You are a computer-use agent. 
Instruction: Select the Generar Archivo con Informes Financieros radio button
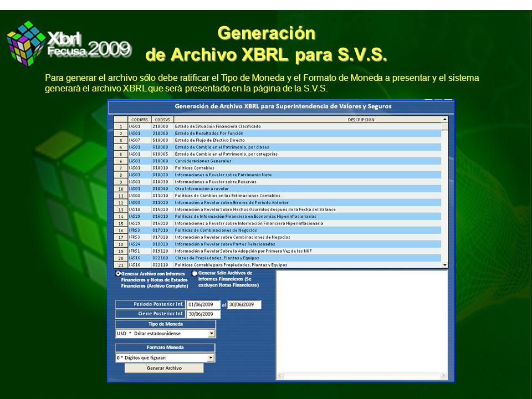[118, 273]
